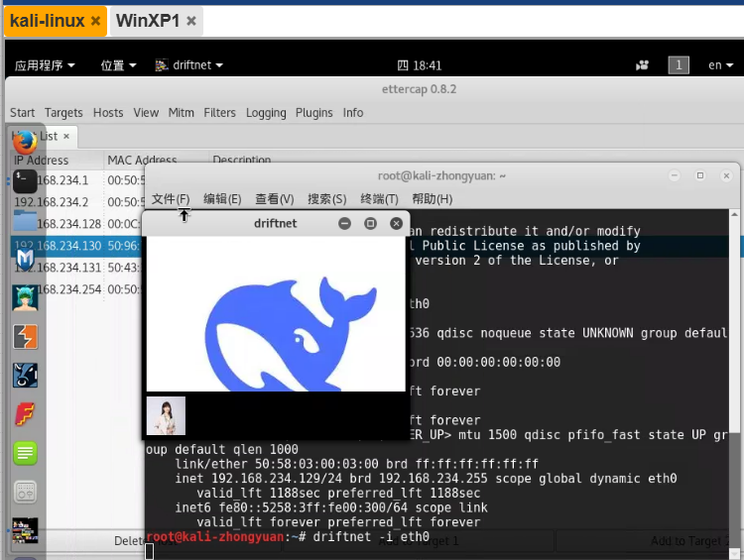
Task: Open the en input language dropdown
Action: [720, 65]
